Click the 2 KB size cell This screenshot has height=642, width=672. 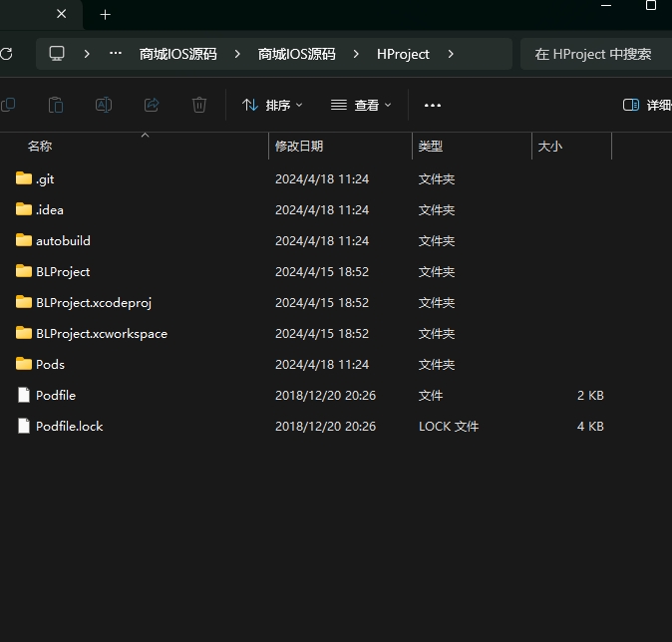590,395
